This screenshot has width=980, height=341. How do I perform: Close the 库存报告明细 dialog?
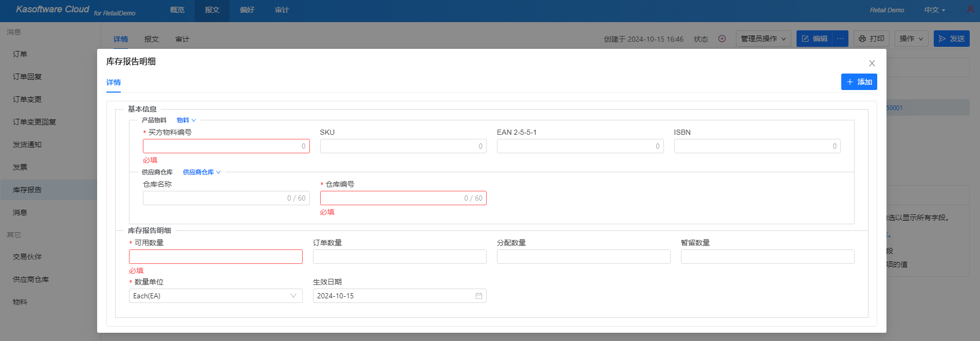[x=872, y=63]
